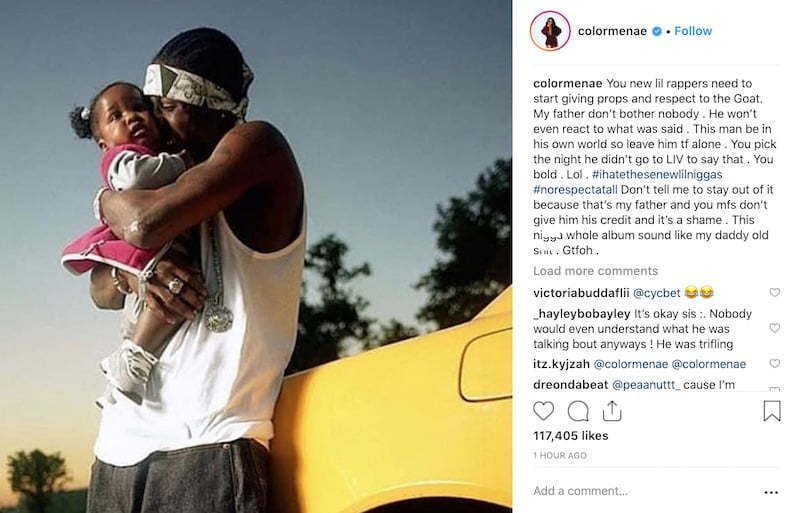
Task: Like the post with heart icon
Action: coord(543,411)
